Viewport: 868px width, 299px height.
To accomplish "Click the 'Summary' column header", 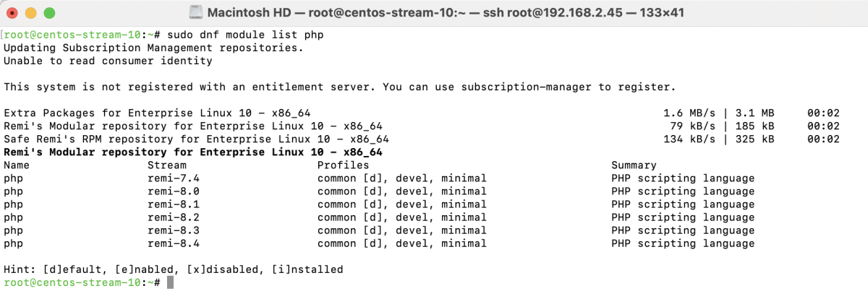I will [x=634, y=165].
